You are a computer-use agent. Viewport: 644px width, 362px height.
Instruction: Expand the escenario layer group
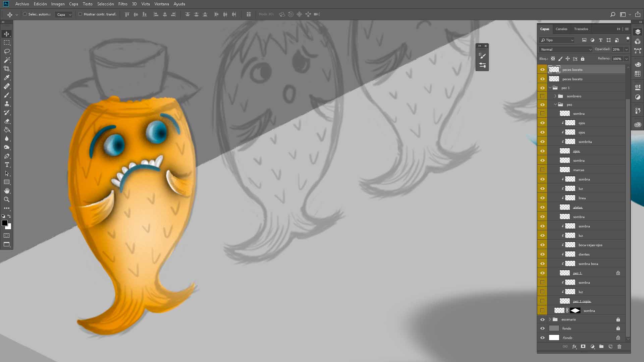click(x=550, y=319)
